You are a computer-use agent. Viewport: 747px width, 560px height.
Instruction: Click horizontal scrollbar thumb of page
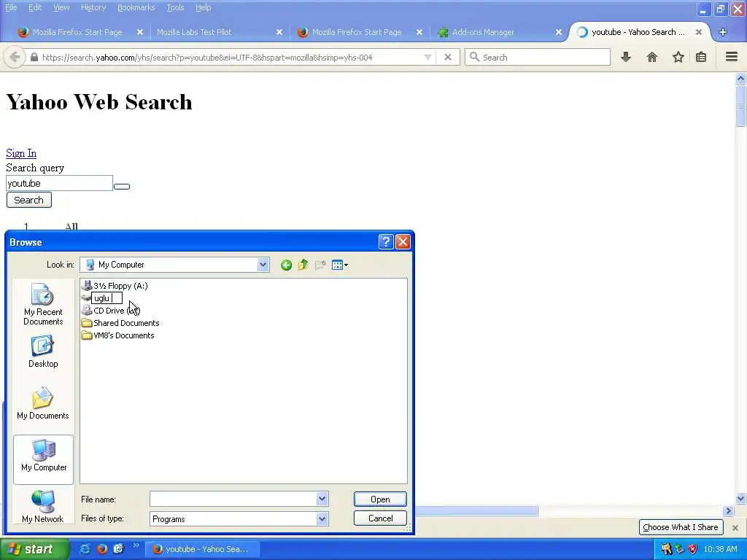476,511
